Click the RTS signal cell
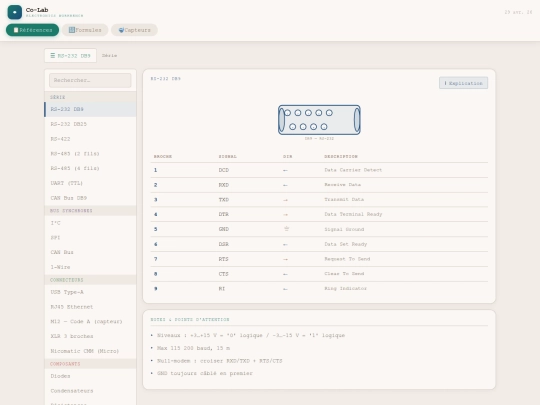 click(x=224, y=259)
